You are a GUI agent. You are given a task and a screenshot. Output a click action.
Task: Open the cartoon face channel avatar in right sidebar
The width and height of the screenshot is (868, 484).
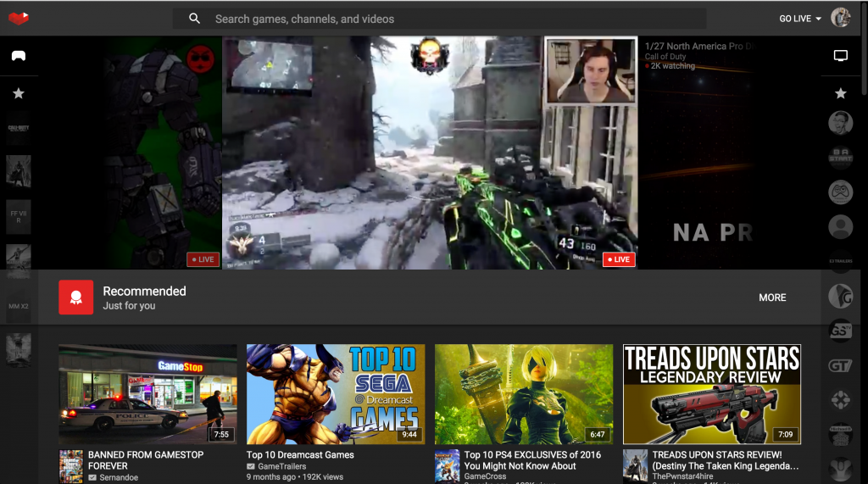point(840,122)
